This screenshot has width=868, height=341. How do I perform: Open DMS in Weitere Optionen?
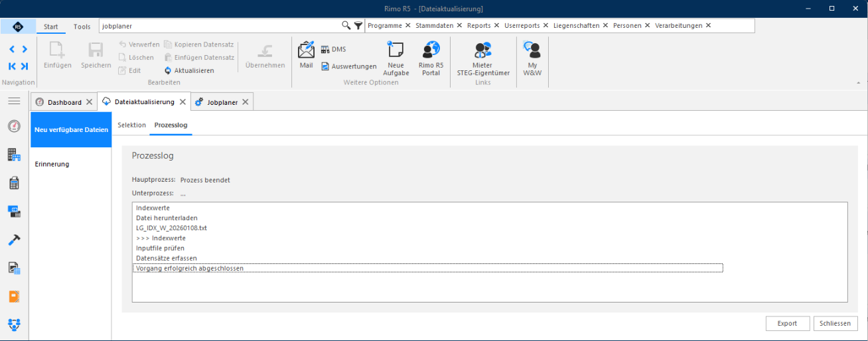pyautogui.click(x=333, y=49)
